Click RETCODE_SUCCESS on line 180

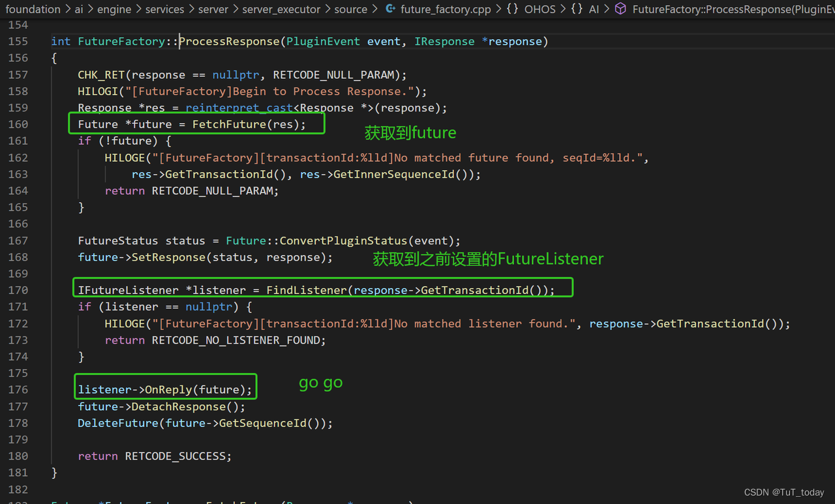pyautogui.click(x=175, y=456)
